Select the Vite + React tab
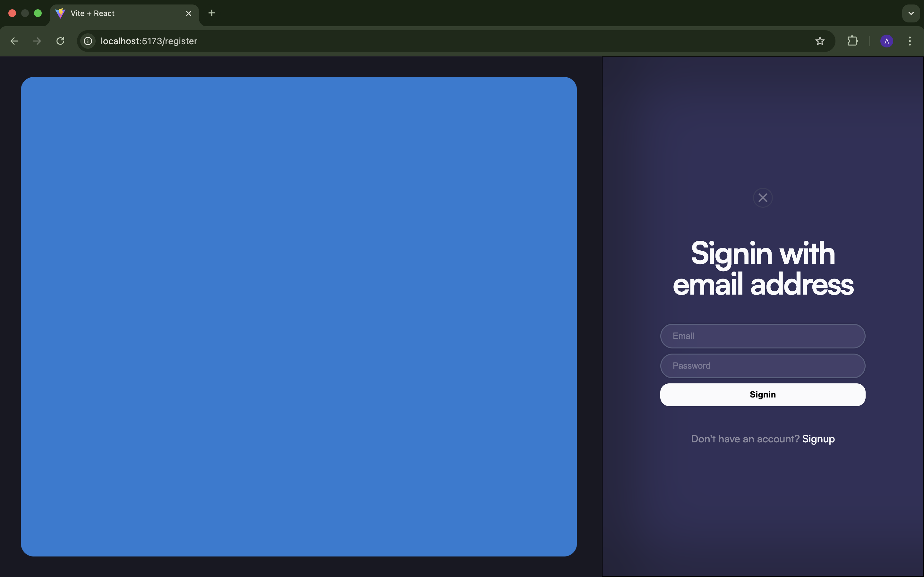924x577 pixels. (115, 13)
